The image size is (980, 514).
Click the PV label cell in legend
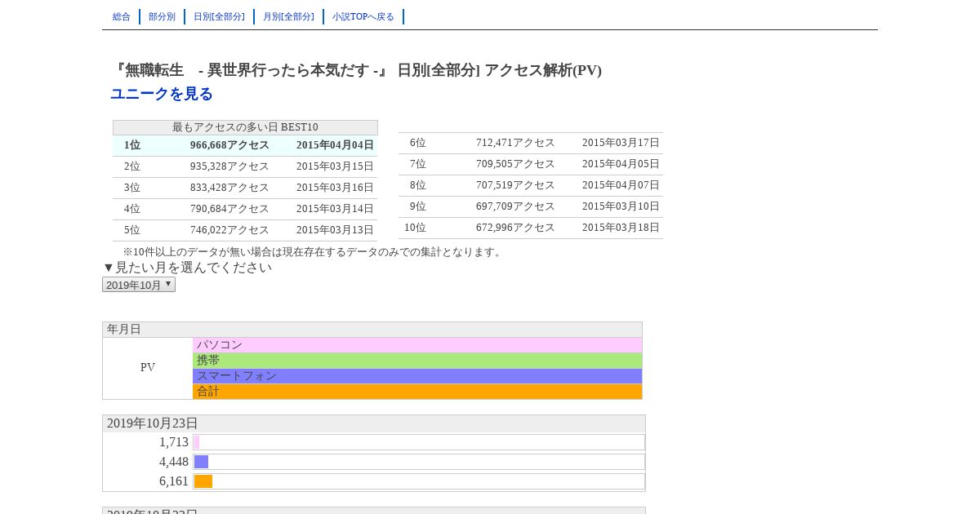click(148, 368)
